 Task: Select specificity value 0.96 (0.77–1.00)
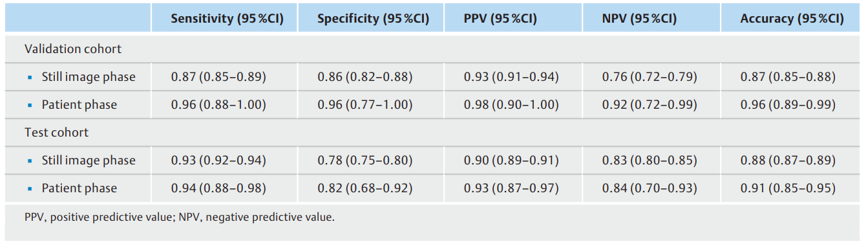coord(365,104)
